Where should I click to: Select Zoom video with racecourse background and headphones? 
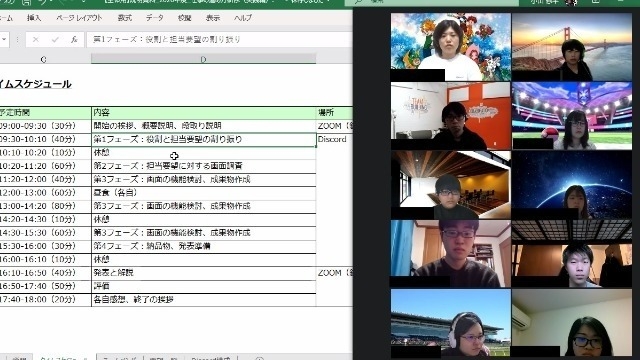coord(451,323)
